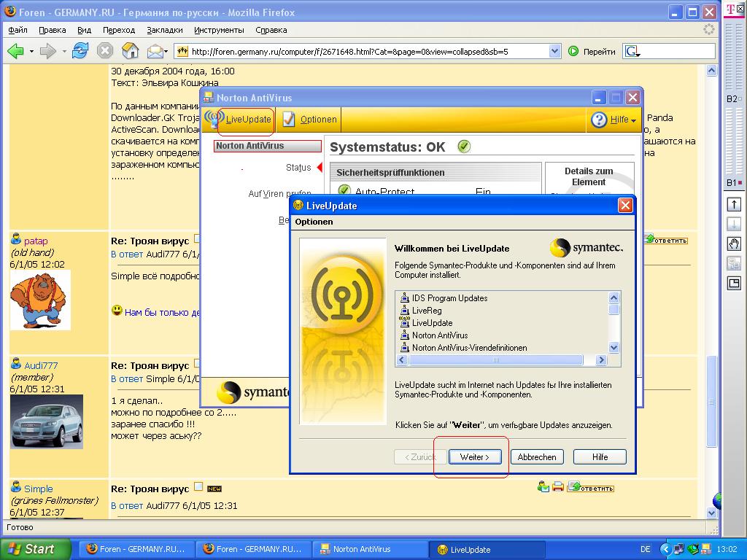Open the Закладки menu
The image size is (747, 560).
point(165,30)
